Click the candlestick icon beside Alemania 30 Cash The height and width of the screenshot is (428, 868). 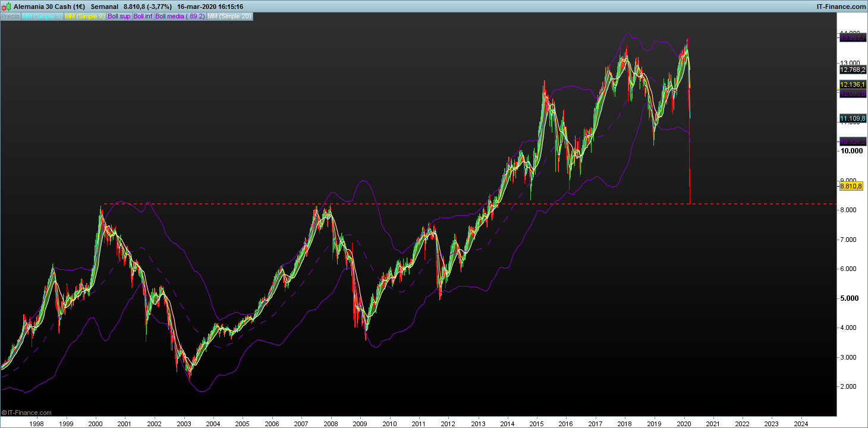[x=7, y=7]
